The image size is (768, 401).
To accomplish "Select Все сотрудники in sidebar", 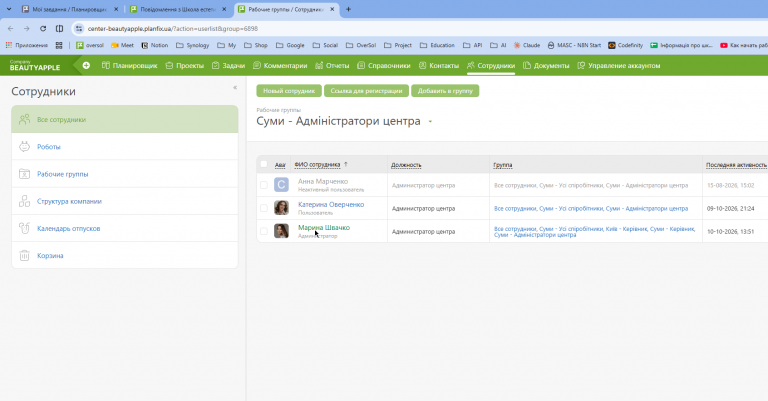I will pyautogui.click(x=125, y=119).
